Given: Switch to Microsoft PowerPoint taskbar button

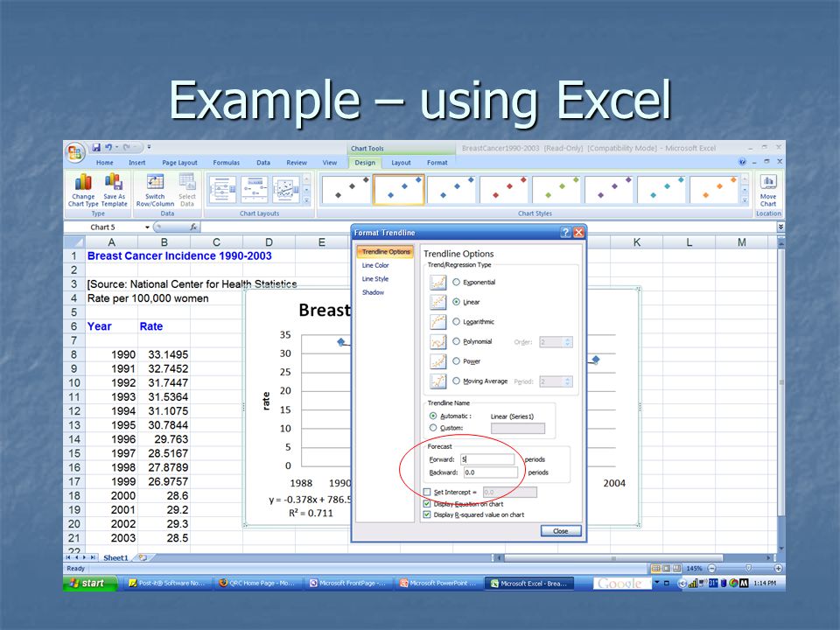Looking at the screenshot, I should point(438,583).
